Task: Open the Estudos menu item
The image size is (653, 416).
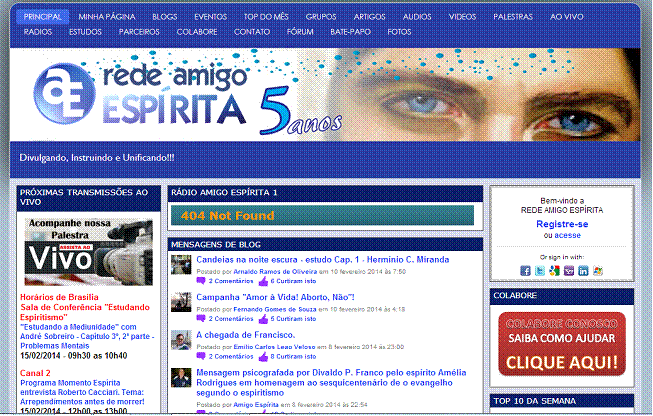Action: pos(85,32)
